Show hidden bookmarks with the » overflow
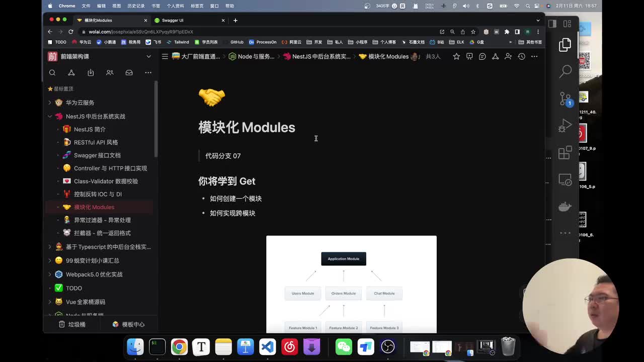 pyautogui.click(x=510, y=42)
